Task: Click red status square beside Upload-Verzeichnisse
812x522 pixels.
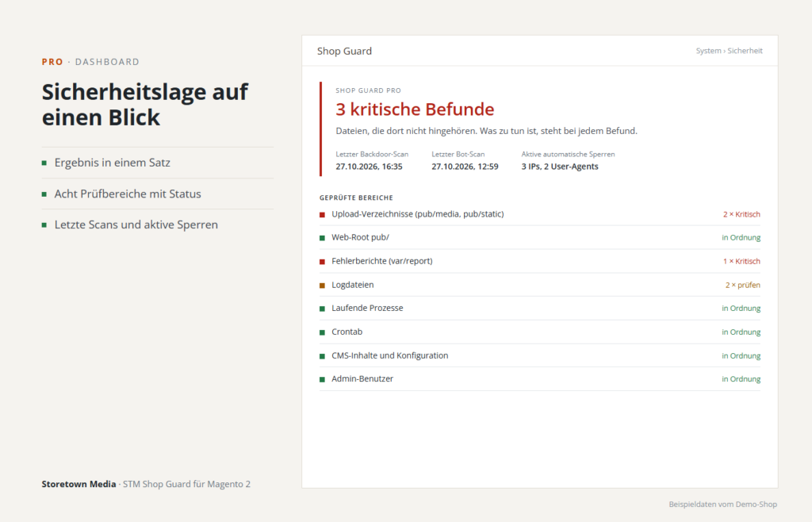Action: (322, 214)
